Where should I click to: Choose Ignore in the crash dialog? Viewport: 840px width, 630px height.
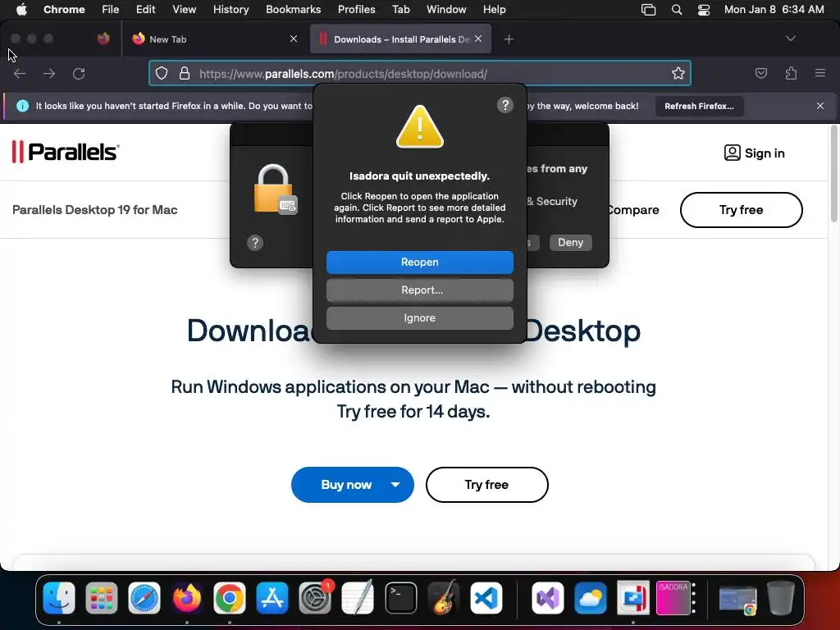click(x=419, y=317)
